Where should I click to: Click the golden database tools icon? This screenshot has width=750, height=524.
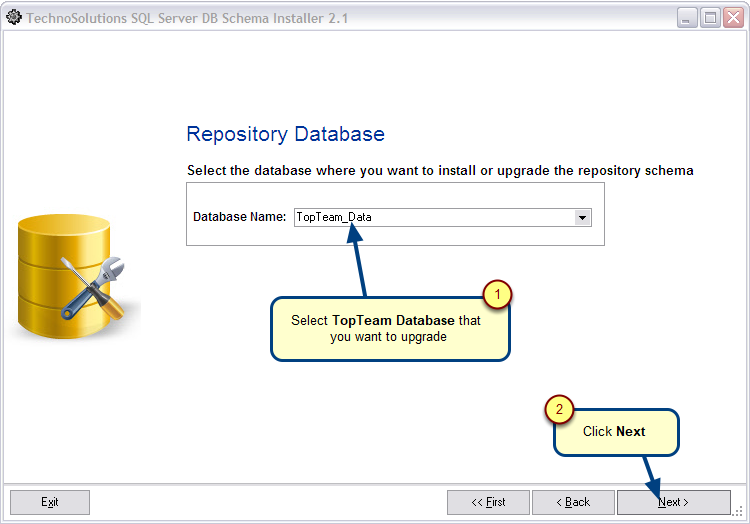71,277
